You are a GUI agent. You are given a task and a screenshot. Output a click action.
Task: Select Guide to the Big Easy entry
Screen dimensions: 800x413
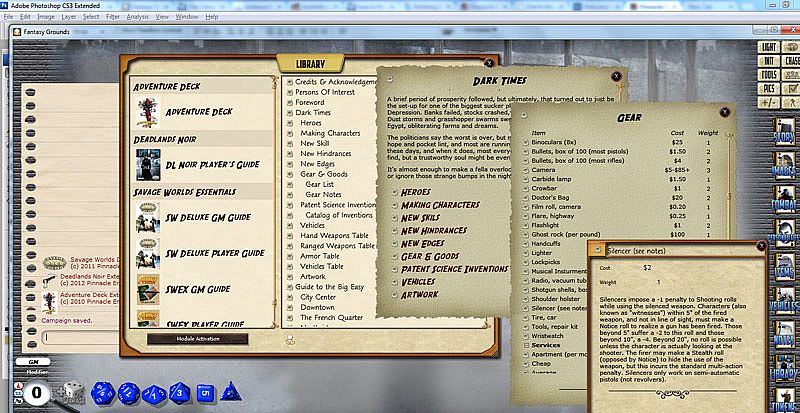pos(329,287)
